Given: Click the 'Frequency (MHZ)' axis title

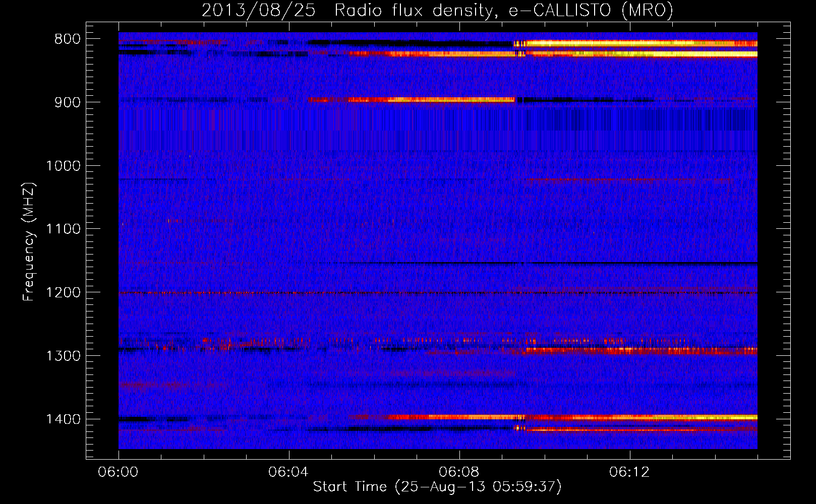Looking at the screenshot, I should [29, 242].
